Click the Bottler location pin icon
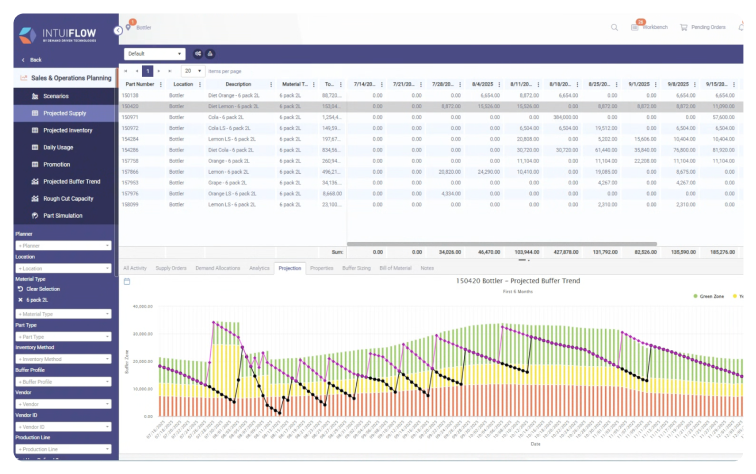Image resolution: width=756 pixels, height=474 pixels. (129, 27)
